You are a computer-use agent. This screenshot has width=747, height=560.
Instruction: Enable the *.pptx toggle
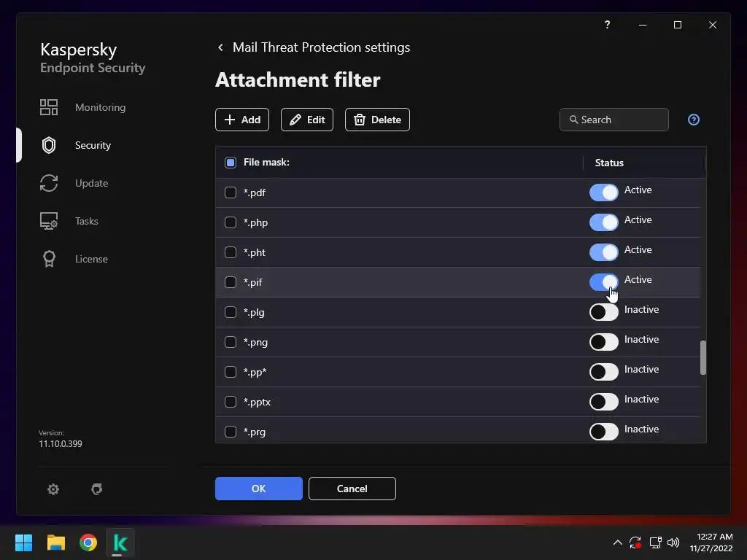coord(603,402)
